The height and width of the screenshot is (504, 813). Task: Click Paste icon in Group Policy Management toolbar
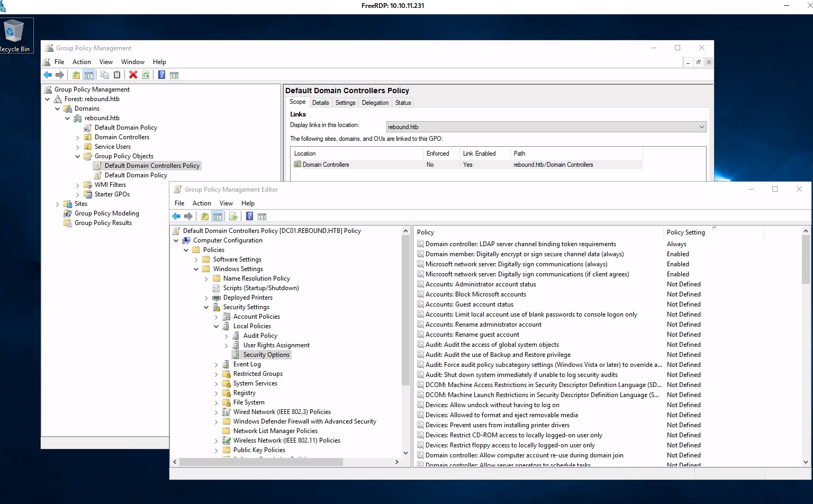point(117,75)
